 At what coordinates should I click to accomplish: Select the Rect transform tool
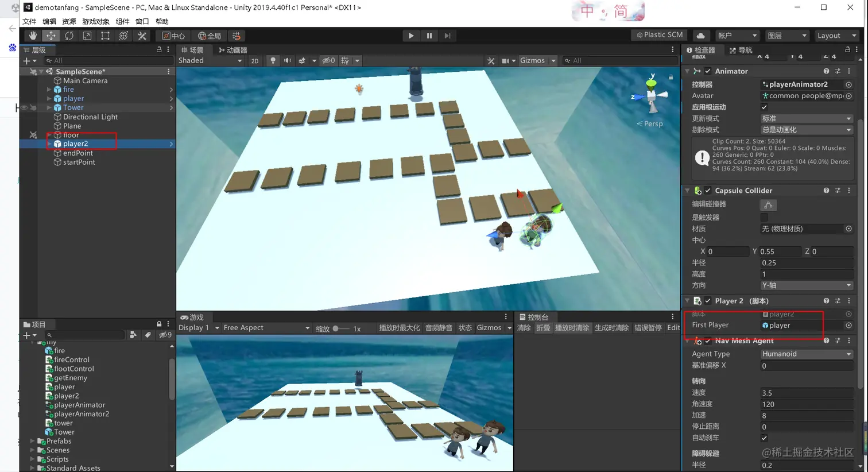click(x=105, y=36)
